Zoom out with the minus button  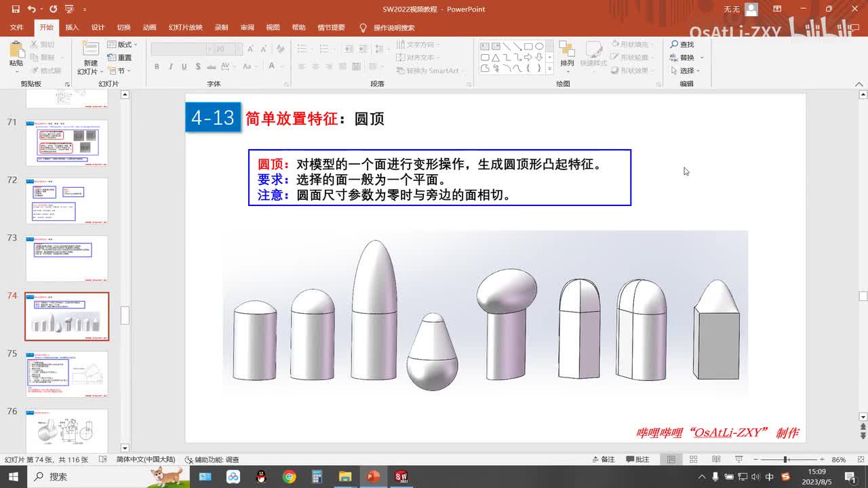[755, 460]
